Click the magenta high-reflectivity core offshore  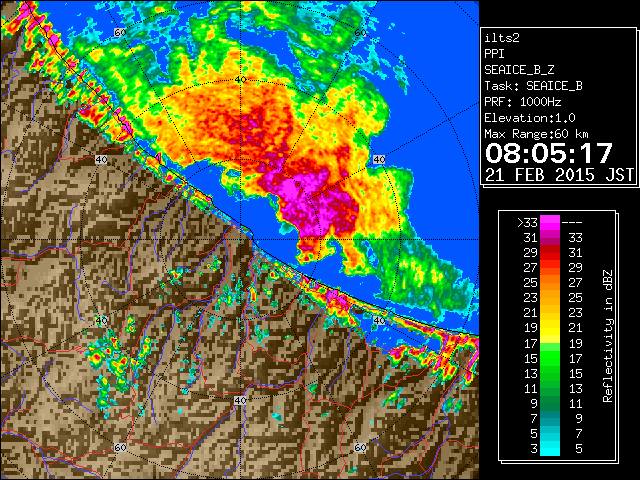310,200
